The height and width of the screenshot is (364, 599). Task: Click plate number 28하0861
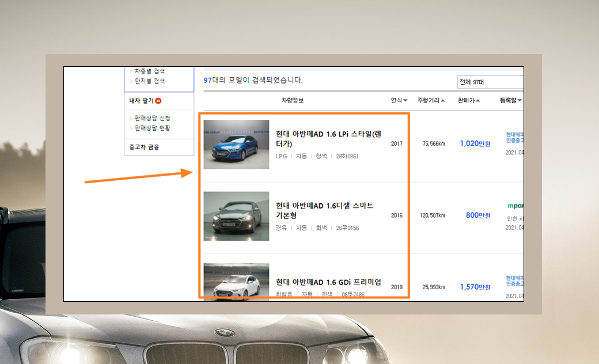coord(347,156)
